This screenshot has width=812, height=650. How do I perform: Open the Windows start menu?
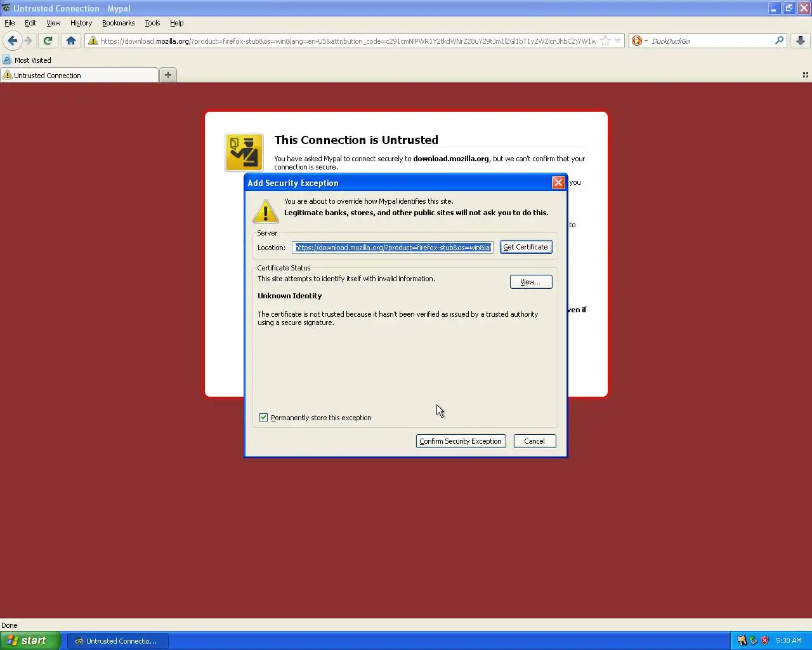[30, 640]
